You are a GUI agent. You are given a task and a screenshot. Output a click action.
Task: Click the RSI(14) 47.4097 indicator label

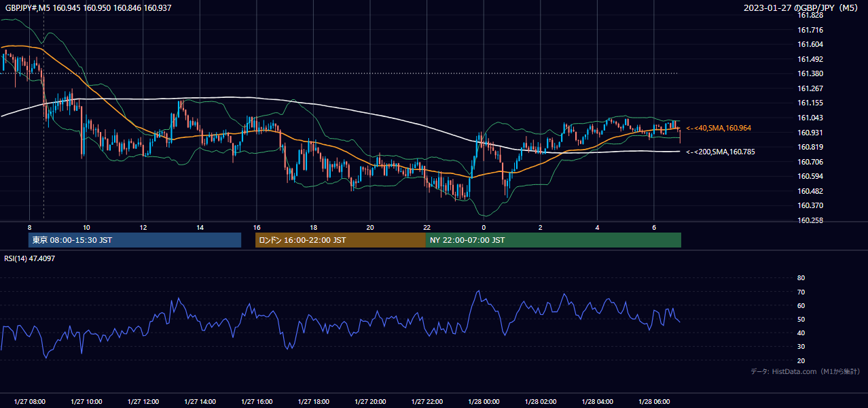30,258
